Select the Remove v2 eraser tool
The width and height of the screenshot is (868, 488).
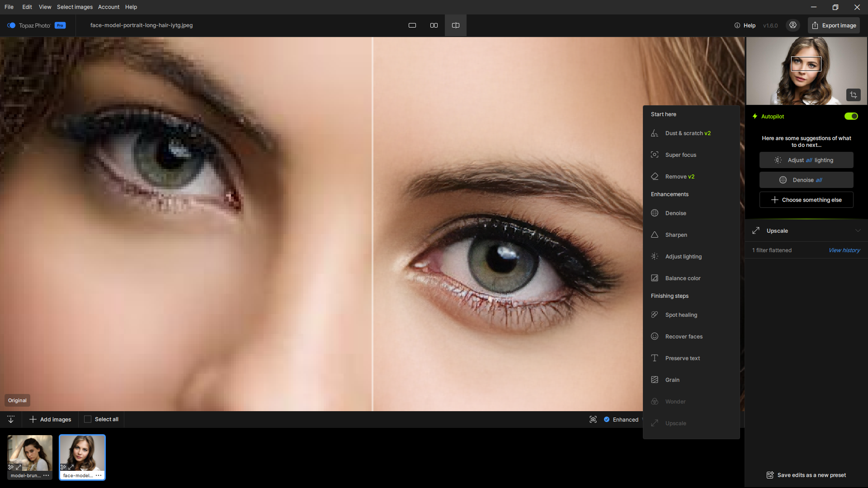691,177
